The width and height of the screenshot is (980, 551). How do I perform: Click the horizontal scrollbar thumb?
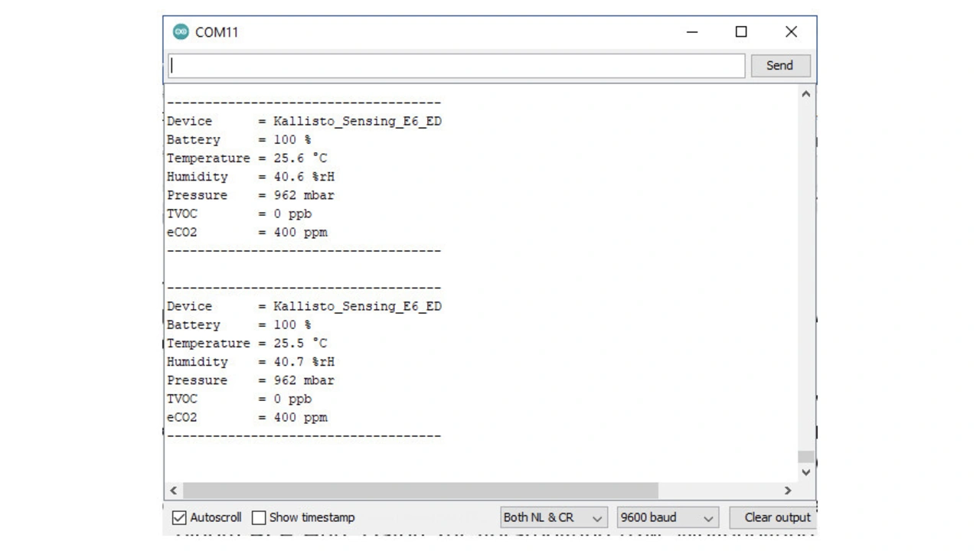(x=420, y=491)
